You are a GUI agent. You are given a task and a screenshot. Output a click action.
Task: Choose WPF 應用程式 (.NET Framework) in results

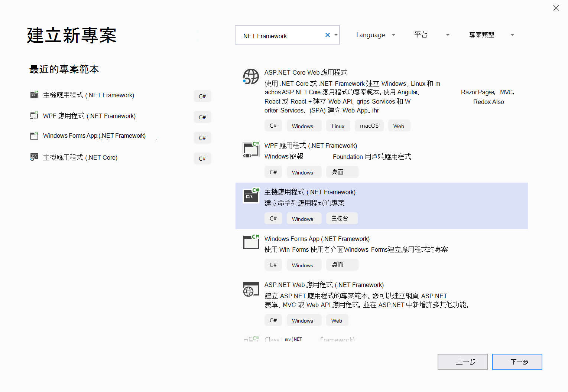(x=311, y=146)
